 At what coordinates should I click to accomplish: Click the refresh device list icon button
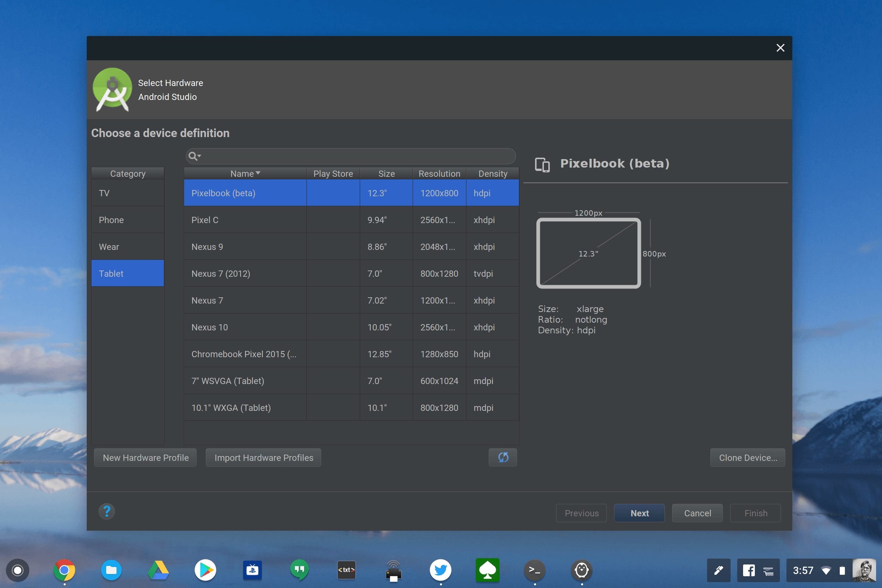pyautogui.click(x=503, y=457)
